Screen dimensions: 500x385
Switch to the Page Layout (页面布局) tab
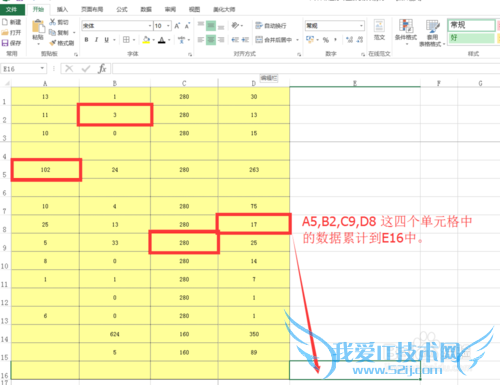pos(92,9)
